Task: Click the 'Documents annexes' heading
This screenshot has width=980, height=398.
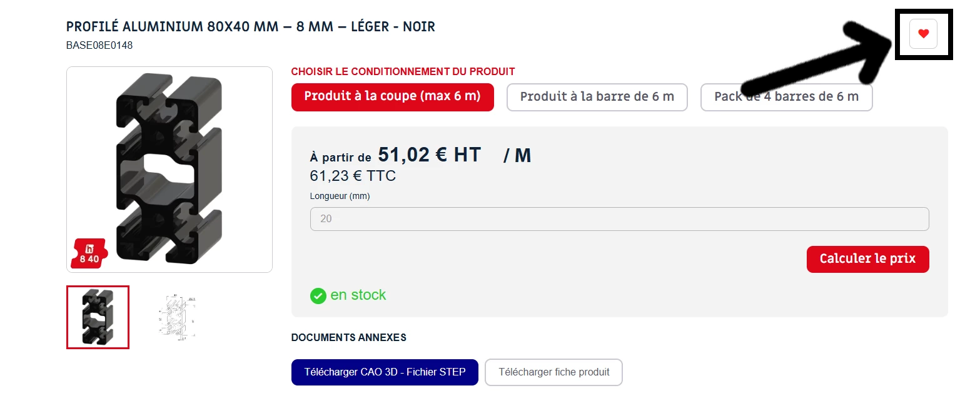Action: tap(349, 337)
